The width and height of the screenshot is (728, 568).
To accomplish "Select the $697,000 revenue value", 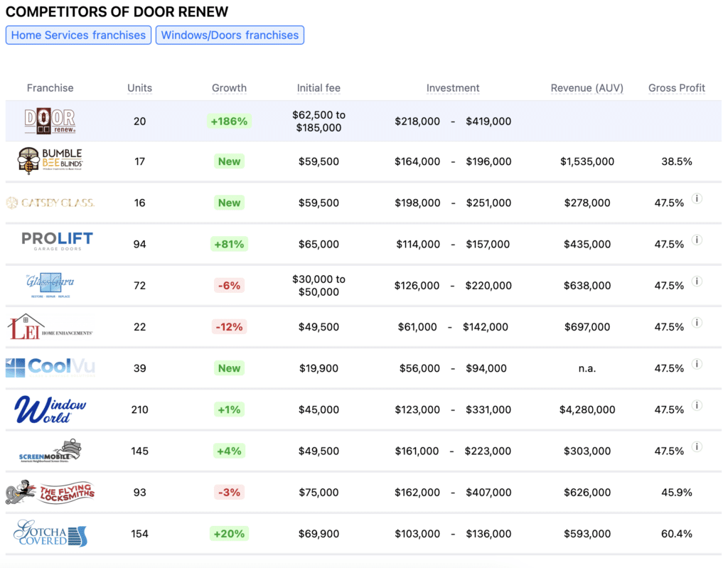I will [587, 326].
